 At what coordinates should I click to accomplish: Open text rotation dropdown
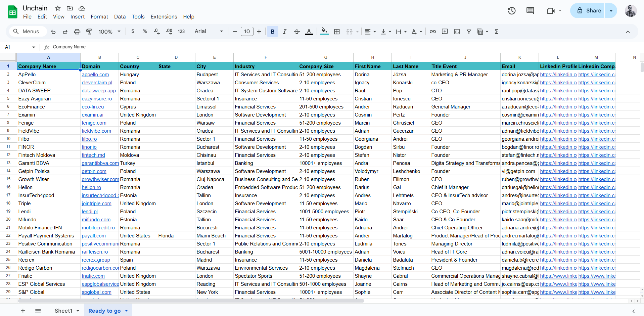click(x=417, y=32)
